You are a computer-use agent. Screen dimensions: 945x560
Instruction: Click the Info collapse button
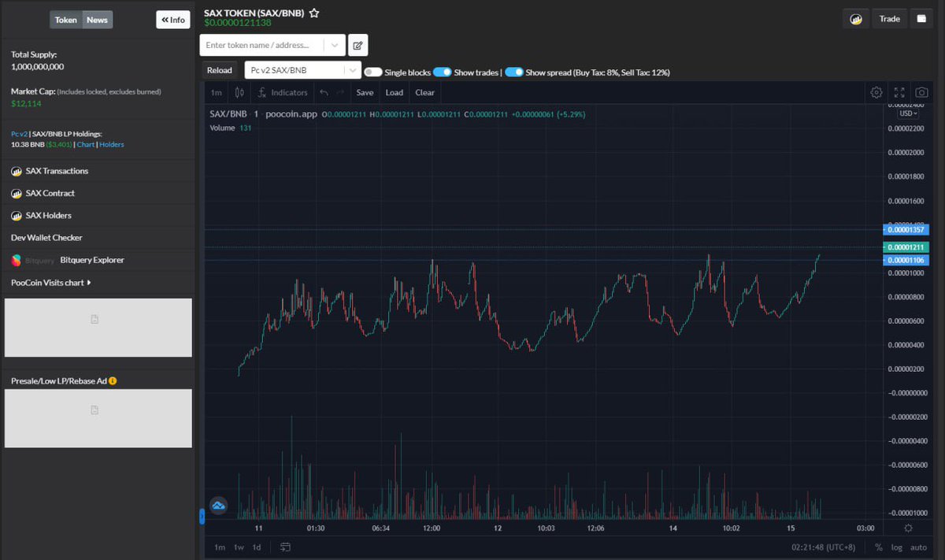click(x=173, y=20)
